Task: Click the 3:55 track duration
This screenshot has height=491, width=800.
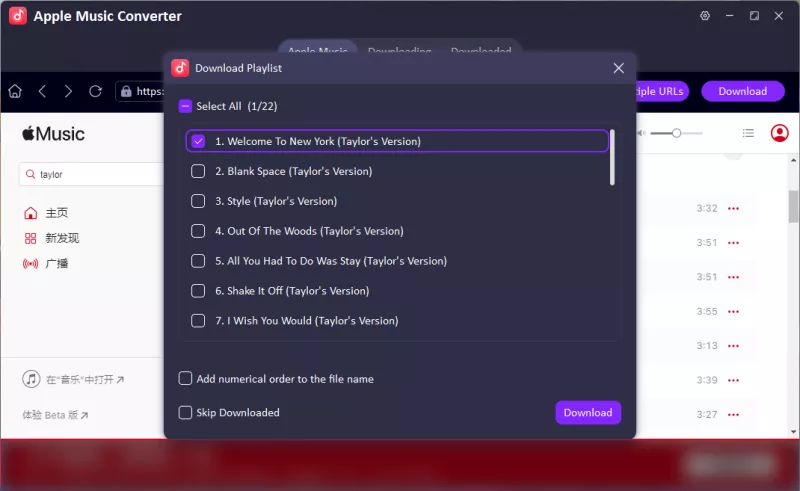Action: [707, 312]
